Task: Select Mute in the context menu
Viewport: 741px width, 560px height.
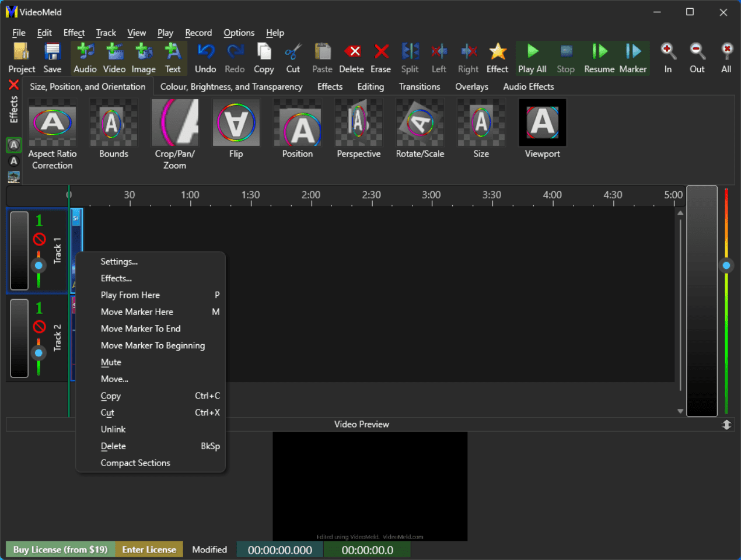Action: (151, 362)
